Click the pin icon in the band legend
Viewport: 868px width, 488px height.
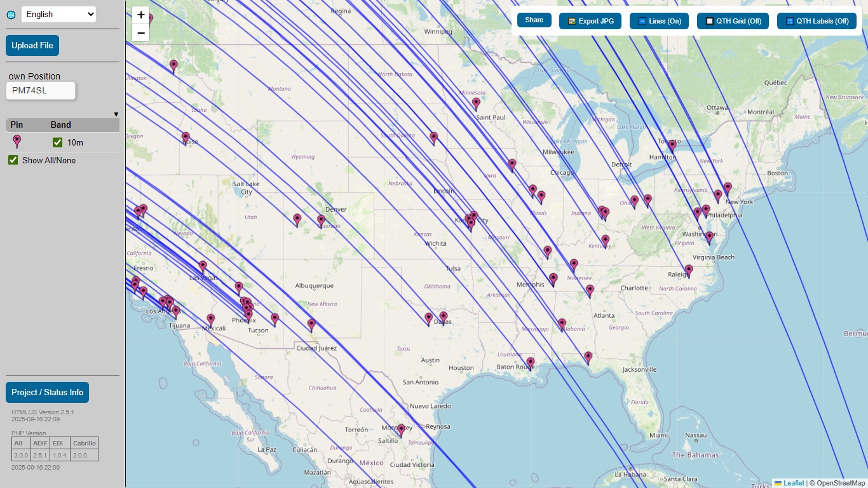[x=17, y=141]
